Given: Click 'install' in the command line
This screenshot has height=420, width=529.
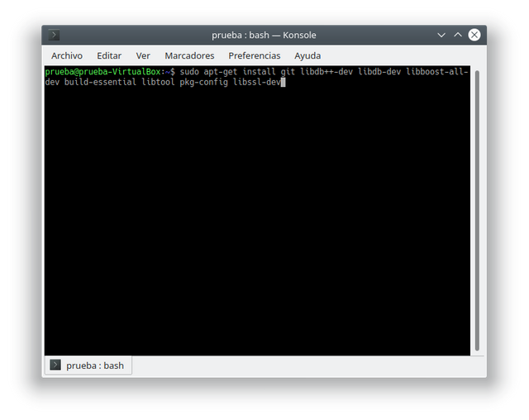Looking at the screenshot, I should [x=259, y=72].
